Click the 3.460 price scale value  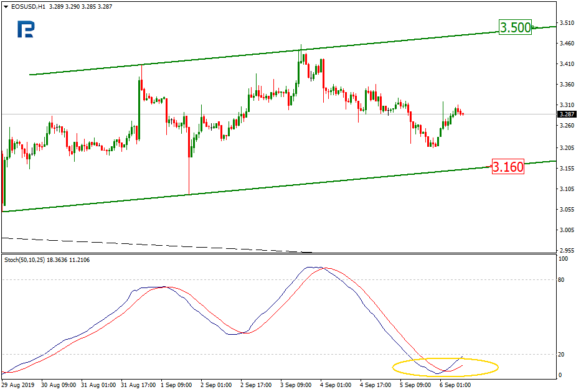567,44
